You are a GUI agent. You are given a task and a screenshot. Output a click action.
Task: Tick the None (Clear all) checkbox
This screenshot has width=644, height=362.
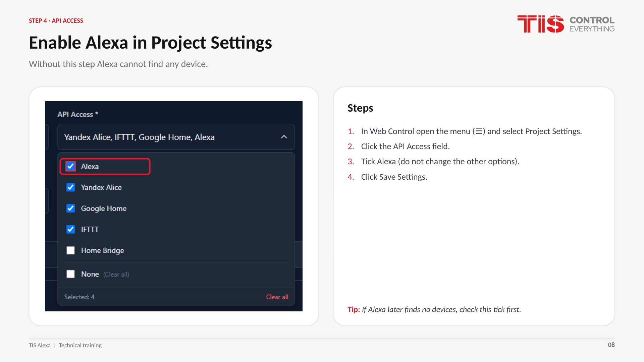point(70,274)
